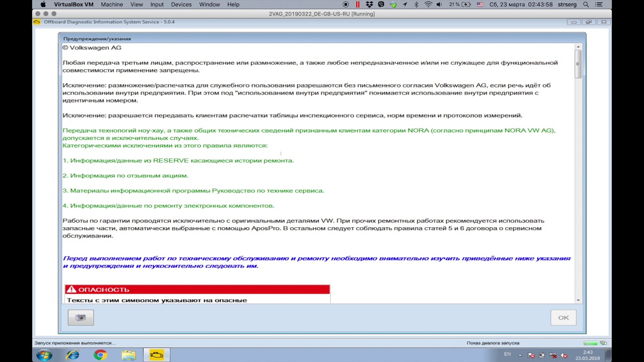Click the '© Volkswagen AG' line
The height and width of the screenshot is (362, 644).
(92, 48)
